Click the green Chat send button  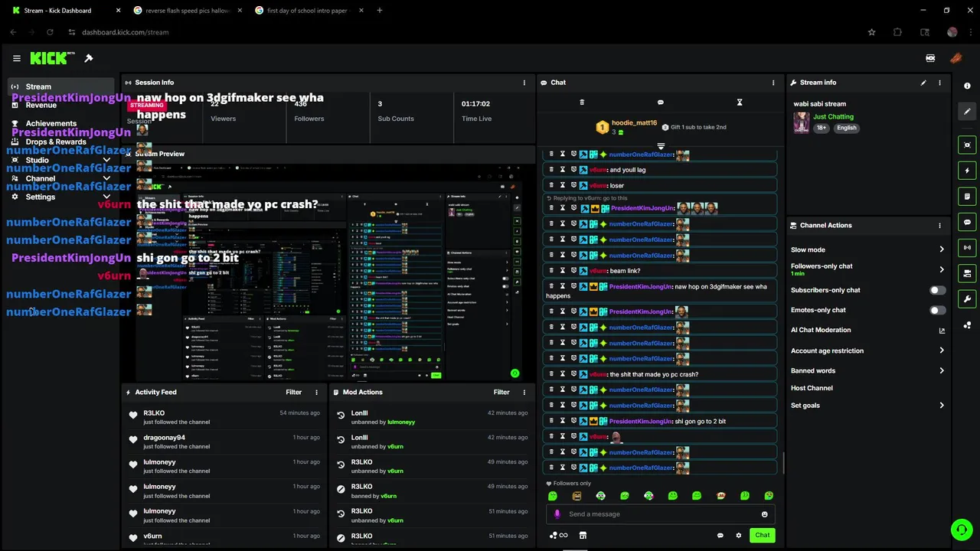763,536
